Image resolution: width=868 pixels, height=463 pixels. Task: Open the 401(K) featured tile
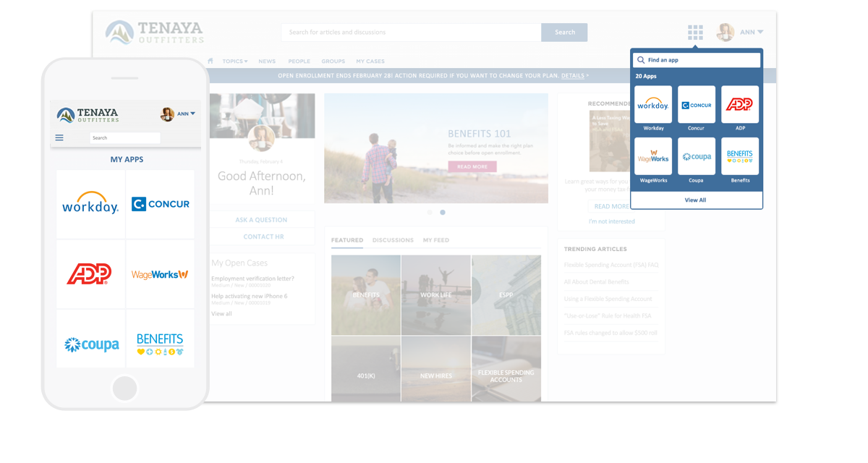coord(366,369)
